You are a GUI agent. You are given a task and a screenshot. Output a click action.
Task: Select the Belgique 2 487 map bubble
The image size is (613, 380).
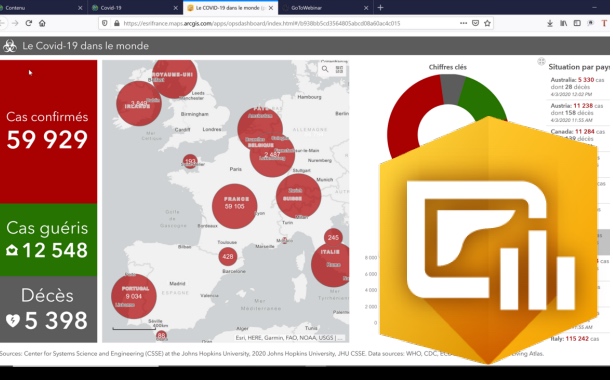point(272,154)
